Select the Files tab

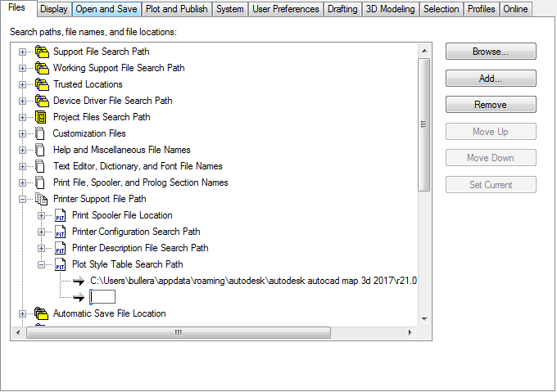[x=17, y=8]
